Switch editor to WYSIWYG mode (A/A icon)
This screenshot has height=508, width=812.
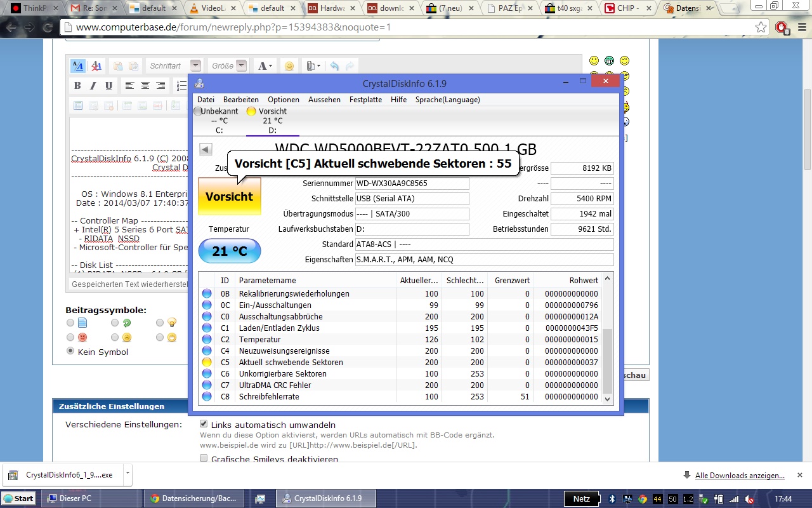(78, 66)
